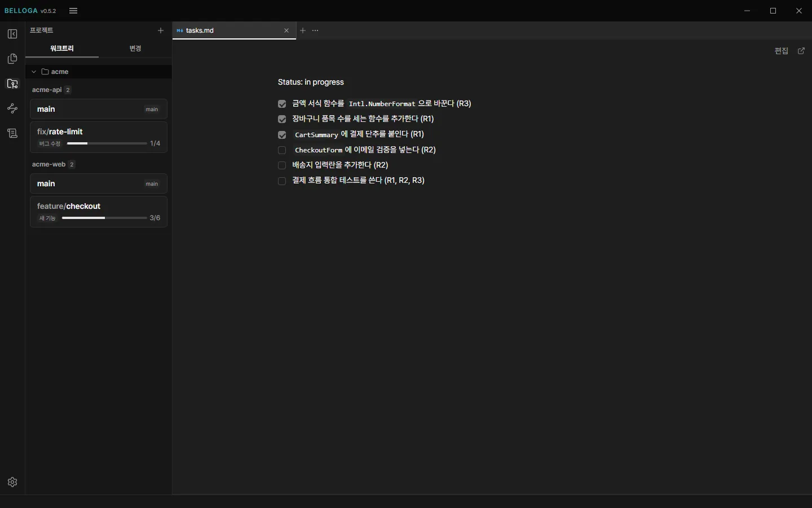Click the Status: in progress text
Screen dimensions: 812x508
311,82
